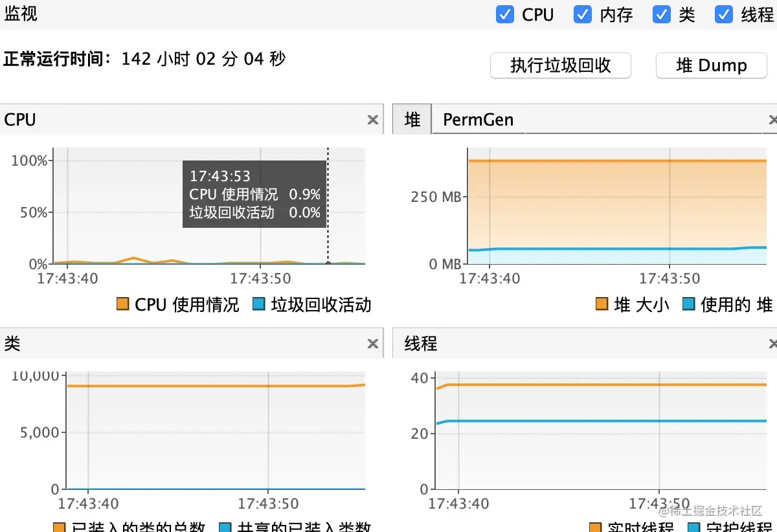Viewport: 777px width, 532px height.
Task: Click the 堆 Dump button
Action: coord(711,65)
